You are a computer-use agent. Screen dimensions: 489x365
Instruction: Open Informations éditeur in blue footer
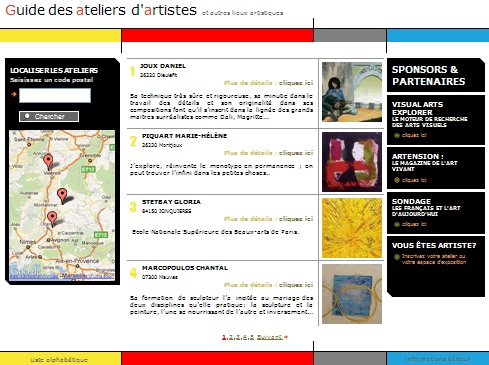pos(437,359)
